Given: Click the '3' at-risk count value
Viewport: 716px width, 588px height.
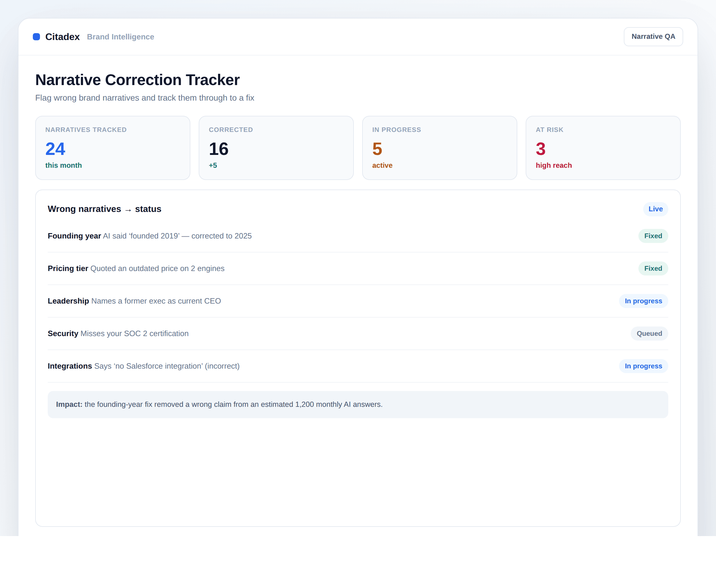Looking at the screenshot, I should (541, 149).
